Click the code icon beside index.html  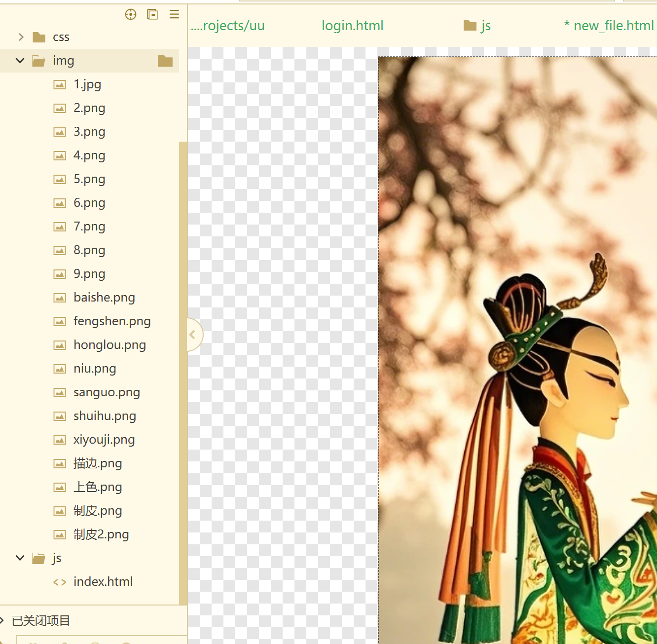60,582
